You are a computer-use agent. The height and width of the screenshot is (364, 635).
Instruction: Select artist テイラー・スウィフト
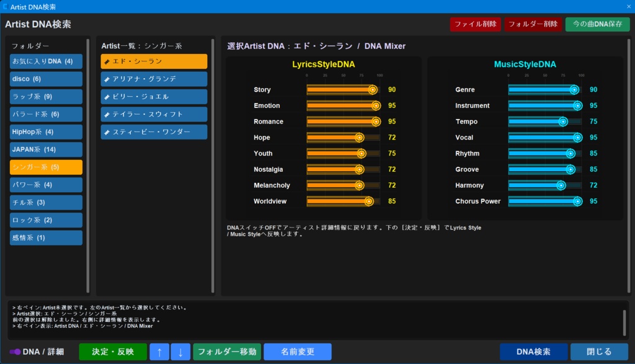point(154,114)
